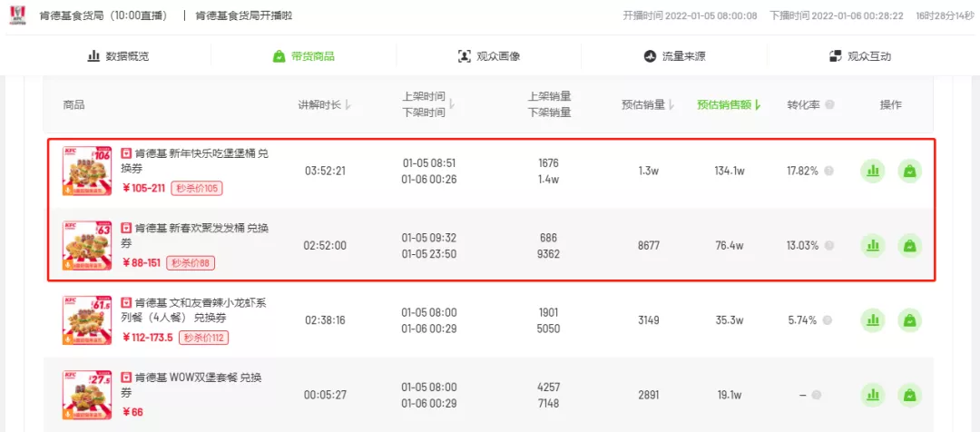Viewport: 980px width, 432px height.
Task: Select the 134.1w estimated sales value
Action: [729, 172]
